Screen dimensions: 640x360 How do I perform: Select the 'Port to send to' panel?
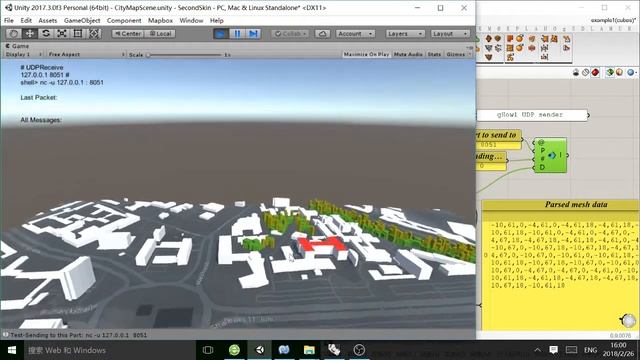tap(499, 139)
